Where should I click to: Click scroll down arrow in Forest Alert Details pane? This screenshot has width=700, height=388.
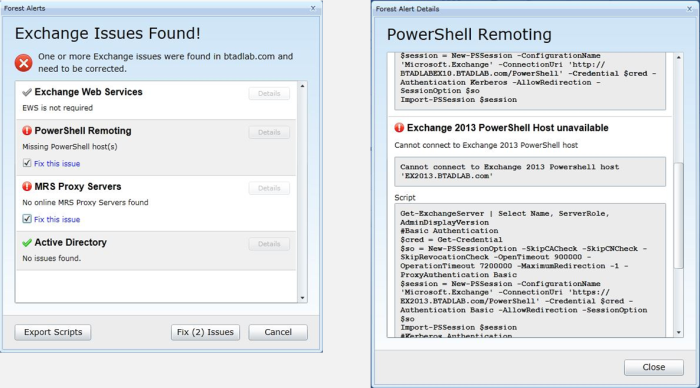pyautogui.click(x=679, y=332)
